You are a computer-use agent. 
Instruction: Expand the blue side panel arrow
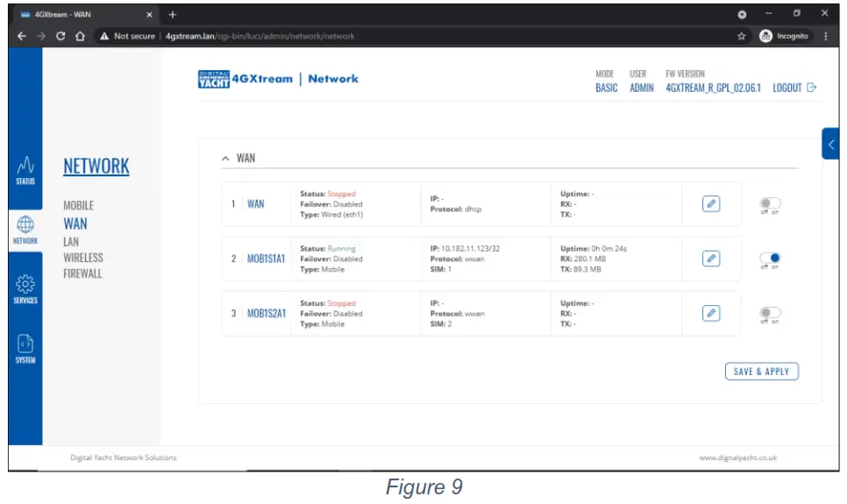tap(831, 145)
